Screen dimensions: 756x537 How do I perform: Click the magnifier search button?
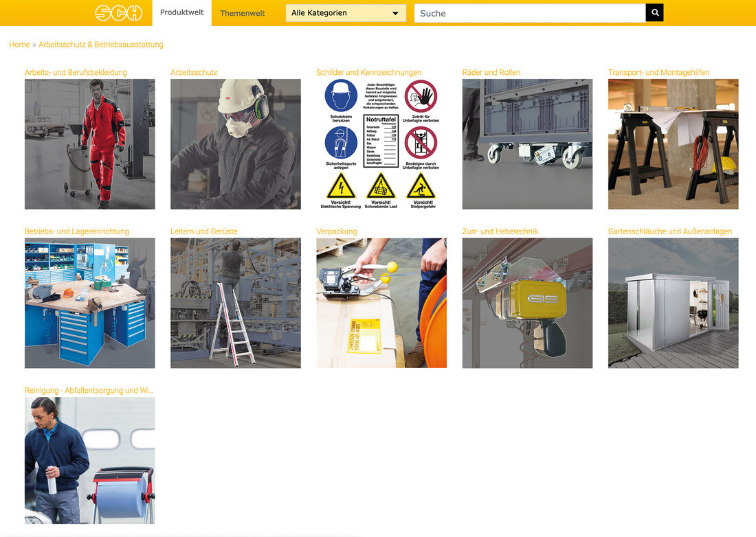click(x=655, y=13)
